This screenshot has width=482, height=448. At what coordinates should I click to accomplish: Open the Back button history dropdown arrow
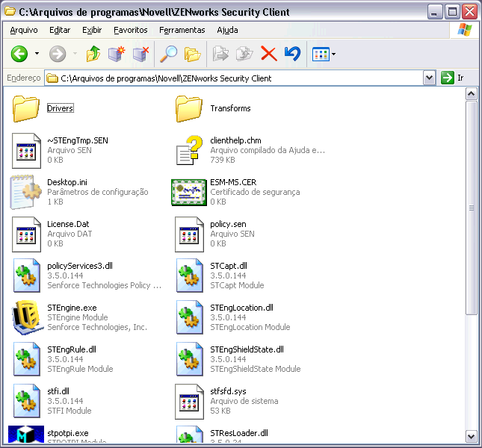37,54
